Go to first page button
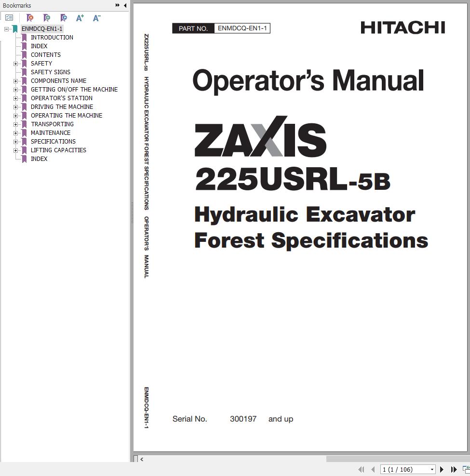Image resolution: width=470 pixels, height=476 pixels. pyautogui.click(x=361, y=469)
